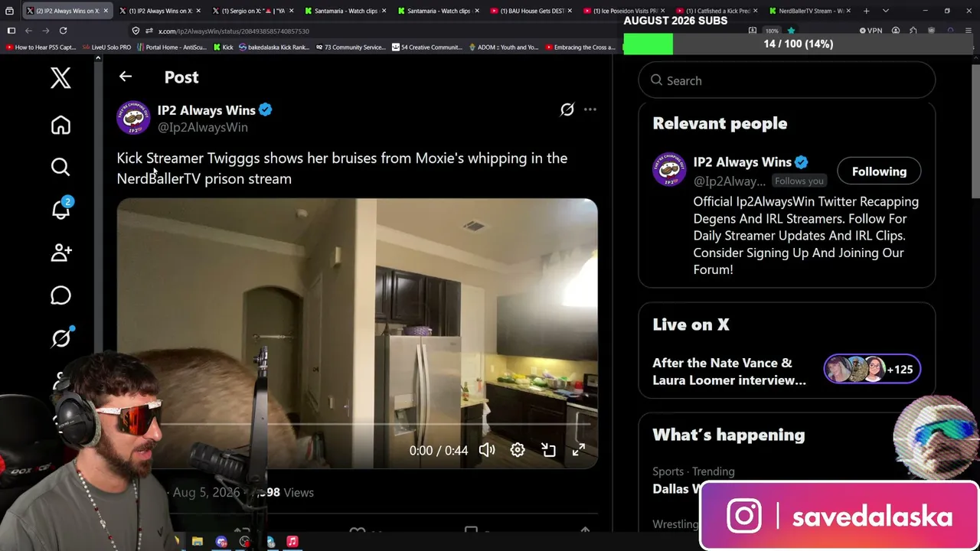Switch to I Catfished a Kick Pred tab
Screen dimensions: 980x551
tap(717, 11)
